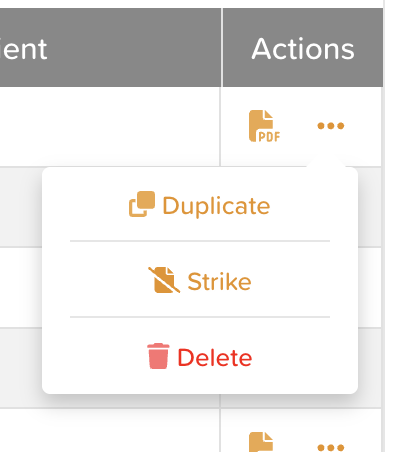Click the white row area right of Strike popup
This screenshot has height=452, width=420.
coord(370,287)
